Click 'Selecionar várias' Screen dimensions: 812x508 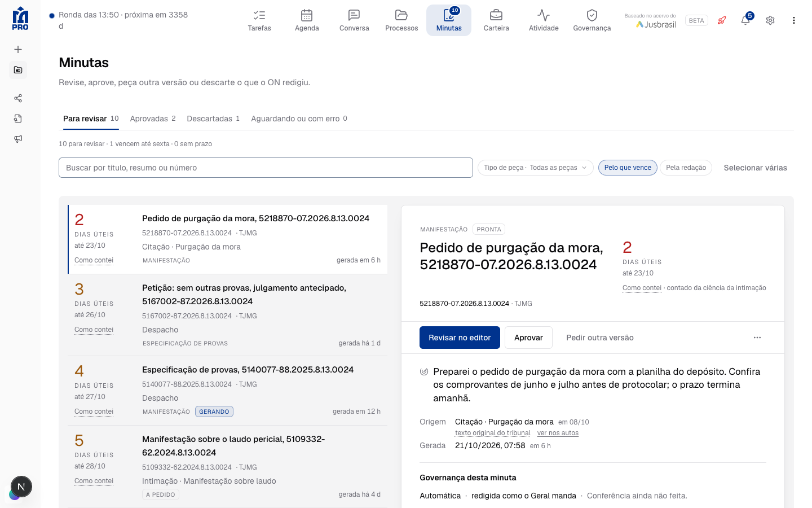click(x=755, y=168)
